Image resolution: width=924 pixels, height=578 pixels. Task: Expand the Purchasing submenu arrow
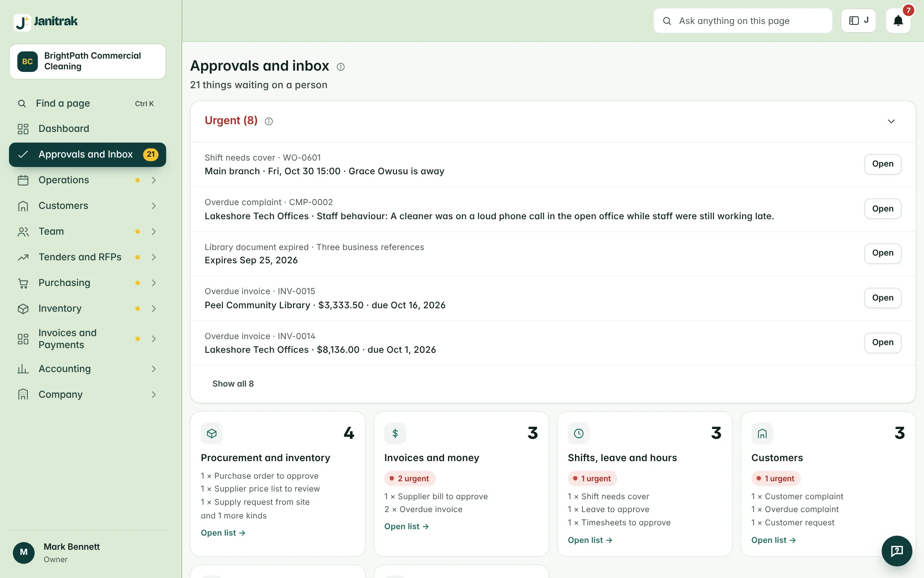pyautogui.click(x=154, y=283)
